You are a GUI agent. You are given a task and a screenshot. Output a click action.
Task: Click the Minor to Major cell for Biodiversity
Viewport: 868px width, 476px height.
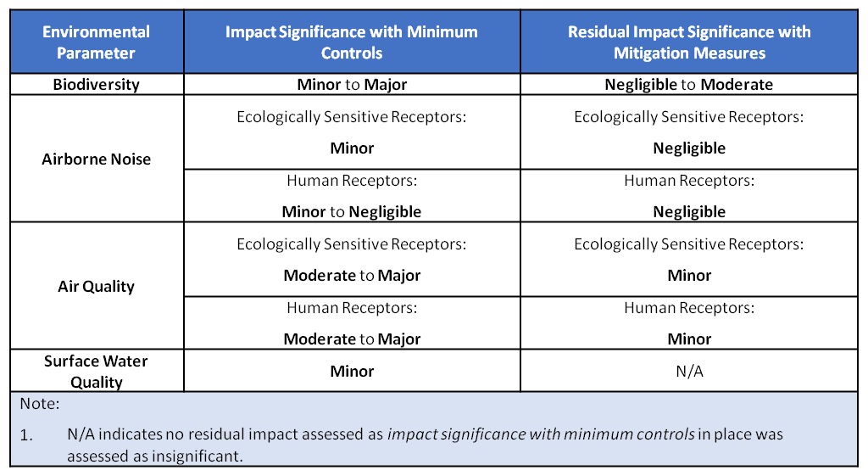352,84
